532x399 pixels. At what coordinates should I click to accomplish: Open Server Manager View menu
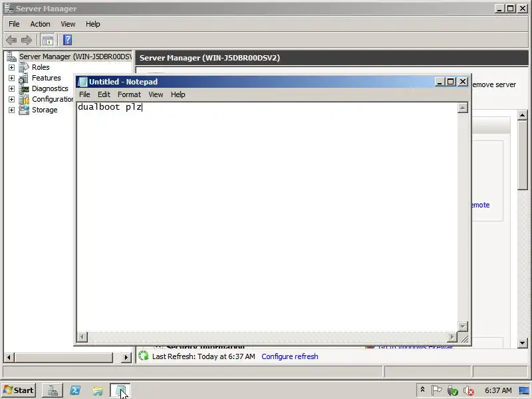click(68, 24)
